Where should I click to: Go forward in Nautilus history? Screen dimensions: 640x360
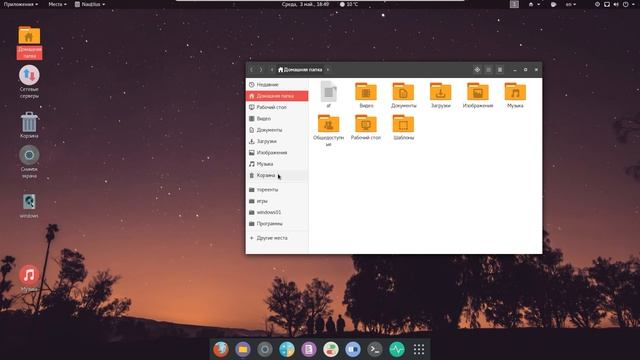coord(261,70)
